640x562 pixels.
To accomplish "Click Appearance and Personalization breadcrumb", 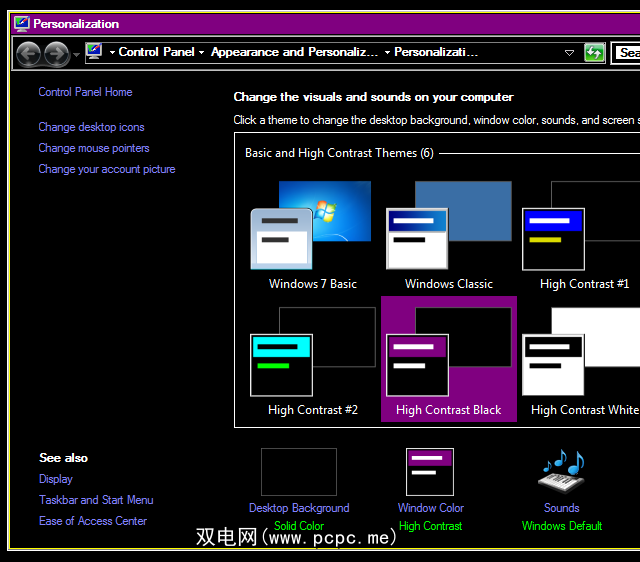I will (x=294, y=52).
